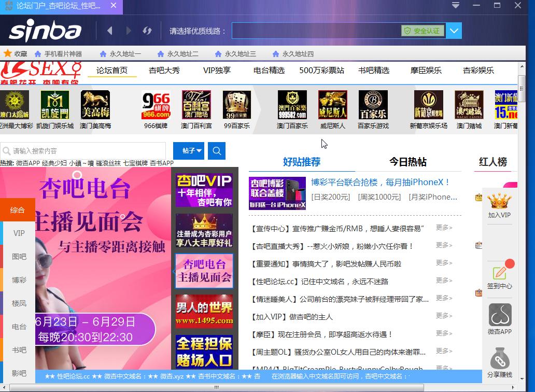This screenshot has height=392, width=535.
Task: Select 楼凤 in left sidebar
Action: coord(19,303)
